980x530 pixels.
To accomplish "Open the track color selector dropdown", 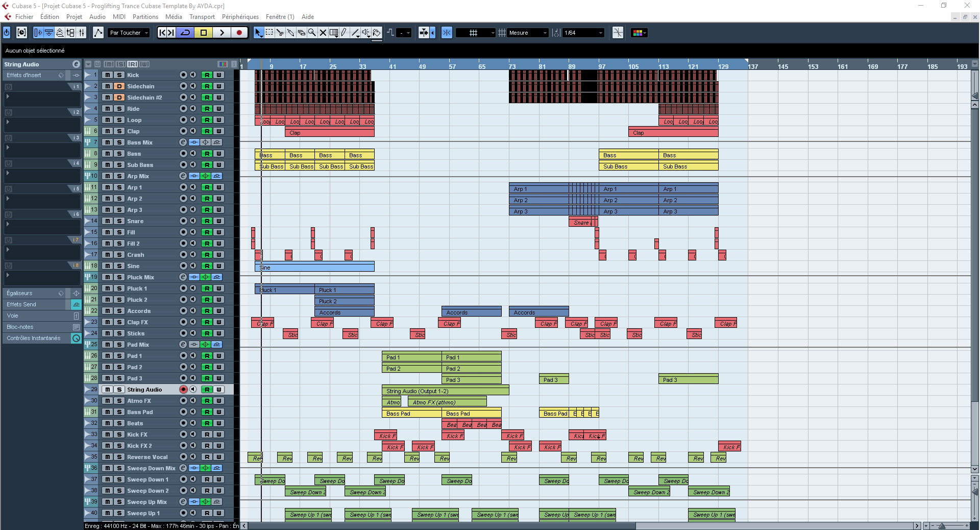I will [640, 33].
